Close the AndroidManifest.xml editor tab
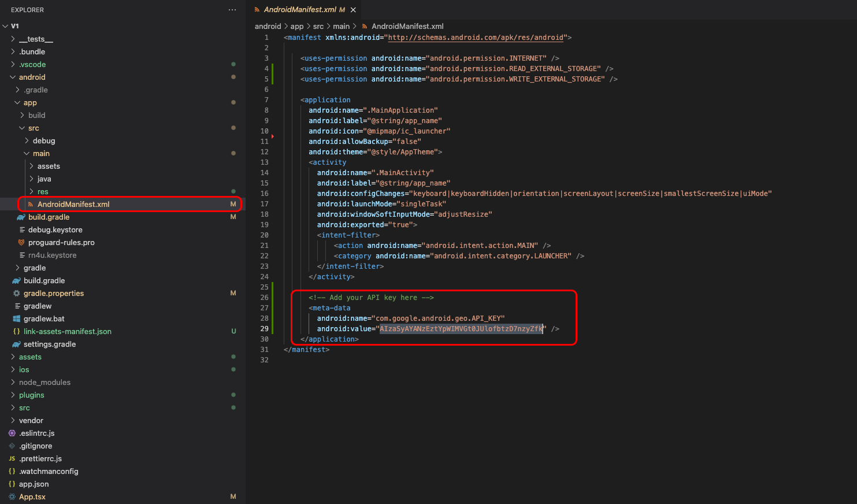The width and height of the screenshot is (857, 504). pos(353,10)
